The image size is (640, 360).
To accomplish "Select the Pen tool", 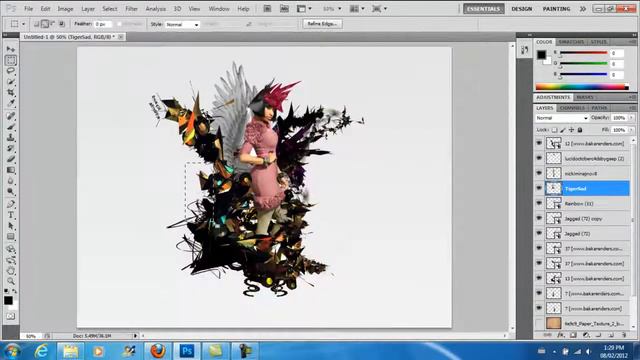I will tap(11, 204).
